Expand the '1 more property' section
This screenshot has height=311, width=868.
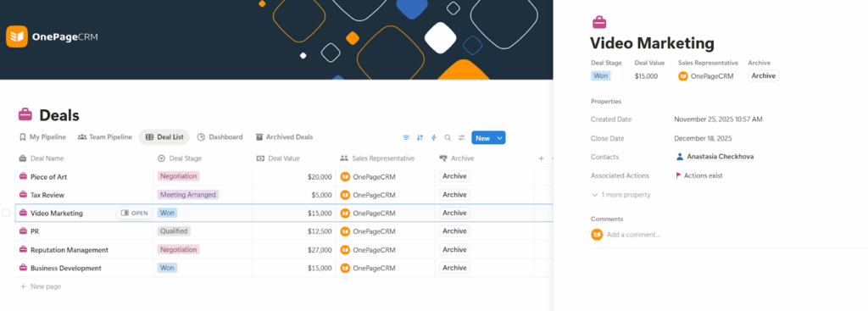(x=621, y=195)
